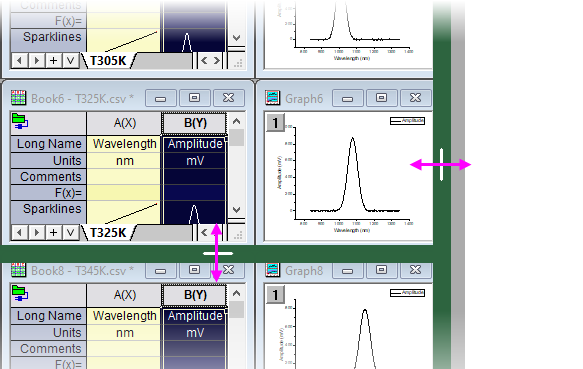Click the Book8 workbook window icon
The height and width of the screenshot is (369, 583).
18,270
